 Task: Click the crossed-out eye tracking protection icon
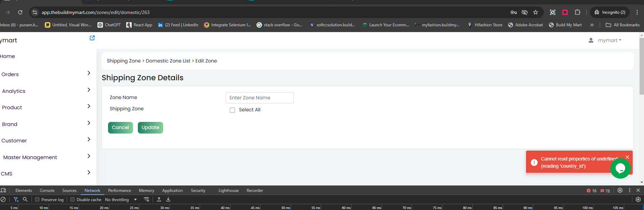[x=524, y=12]
